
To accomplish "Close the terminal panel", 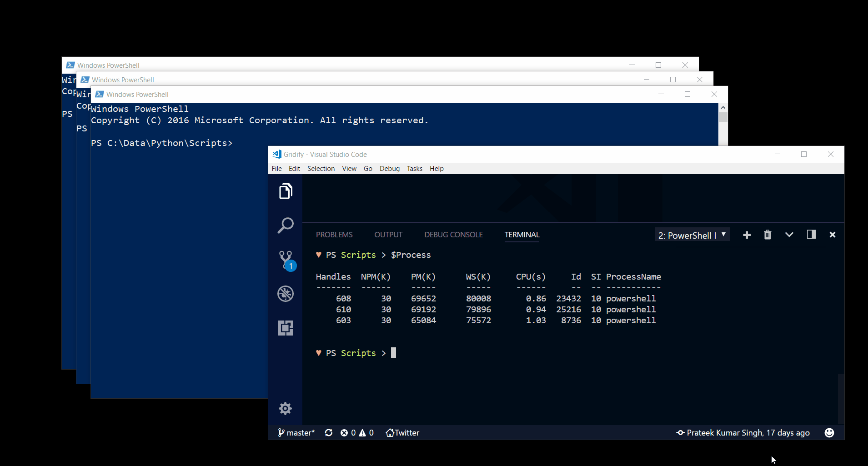I will pos(833,235).
